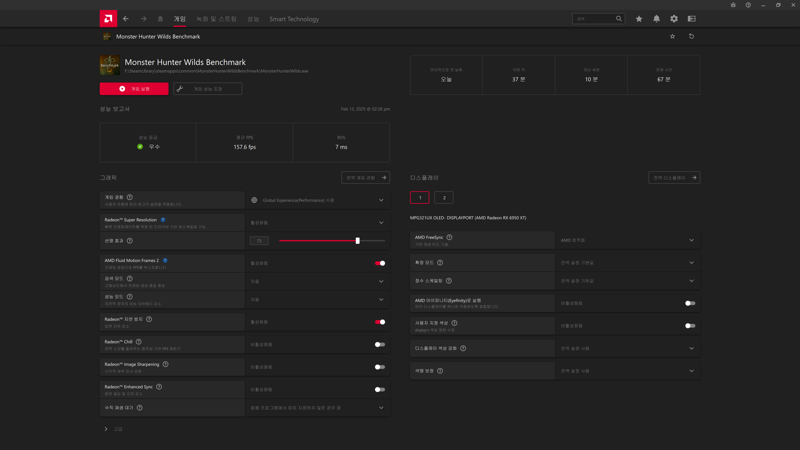800x450 pixels.
Task: Open favorites star in top toolbar
Action: point(639,19)
